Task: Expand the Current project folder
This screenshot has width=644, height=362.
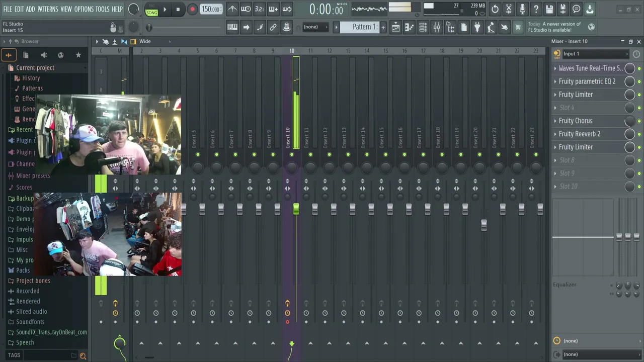Action: pyautogui.click(x=35, y=67)
